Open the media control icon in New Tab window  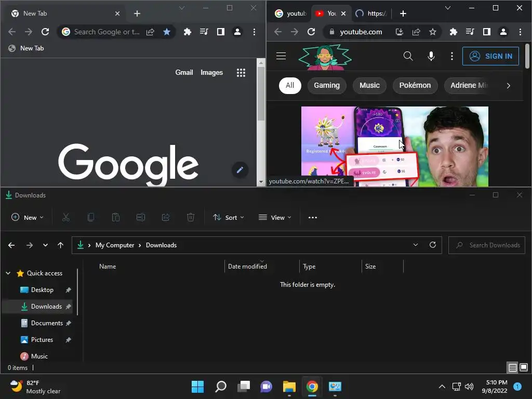point(204,32)
